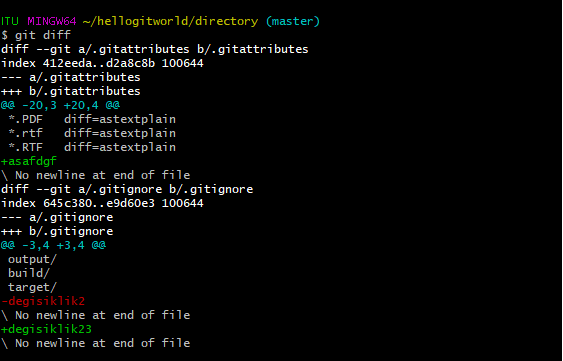Click the added line '+asafdgf'
The height and width of the screenshot is (361, 563).
29,161
